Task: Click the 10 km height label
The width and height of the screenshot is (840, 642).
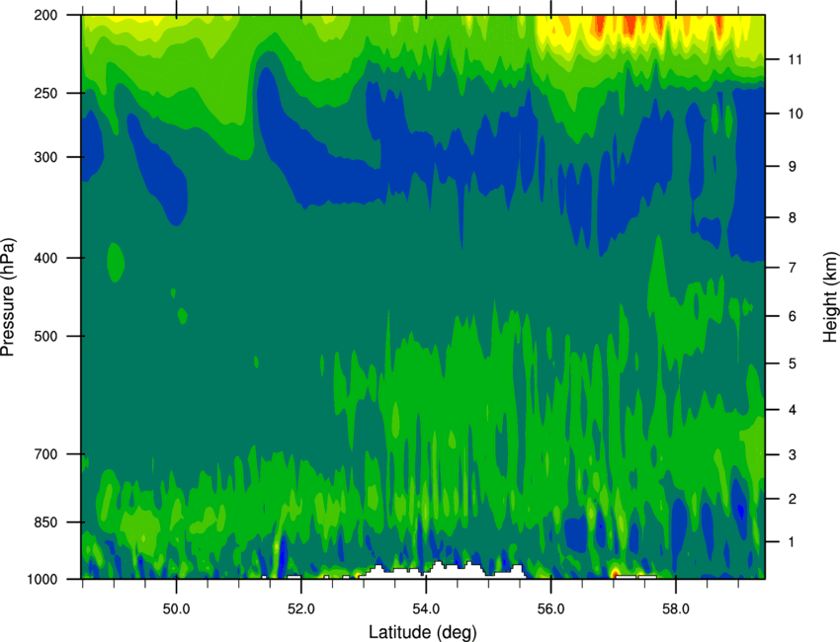Action: [x=796, y=114]
